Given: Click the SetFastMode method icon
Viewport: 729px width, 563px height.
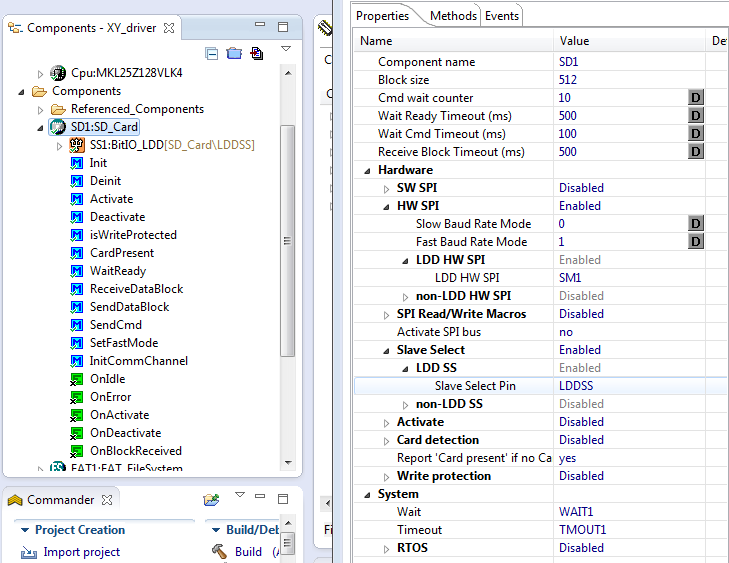Looking at the screenshot, I should pyautogui.click(x=76, y=343).
